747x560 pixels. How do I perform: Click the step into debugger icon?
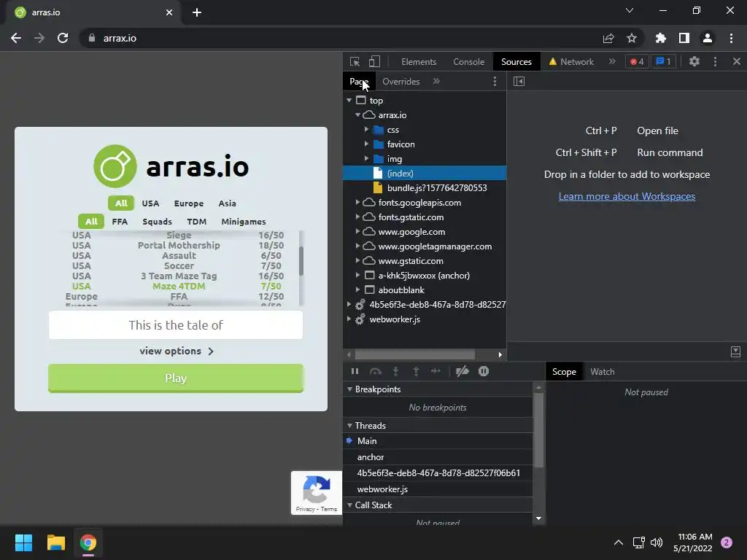395,371
